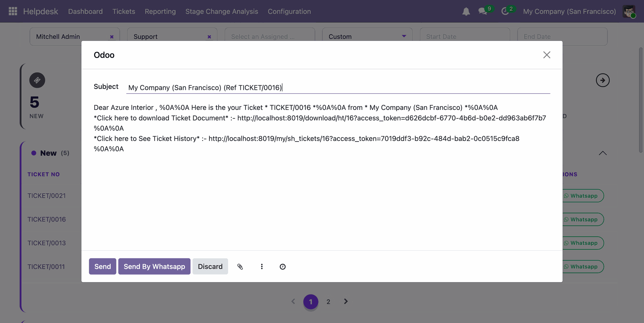This screenshot has height=323, width=644.
Task: Open ticket TICKET/0021 row
Action: click(47, 196)
